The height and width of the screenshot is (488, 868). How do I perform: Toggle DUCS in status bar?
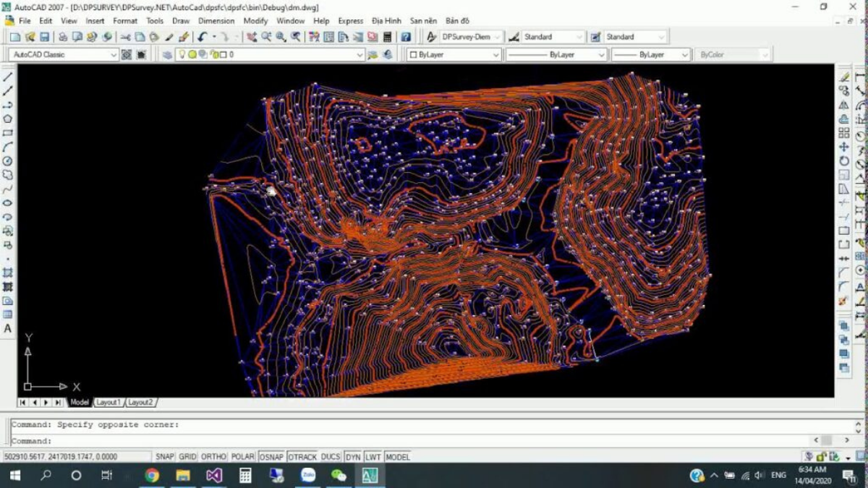coord(331,457)
